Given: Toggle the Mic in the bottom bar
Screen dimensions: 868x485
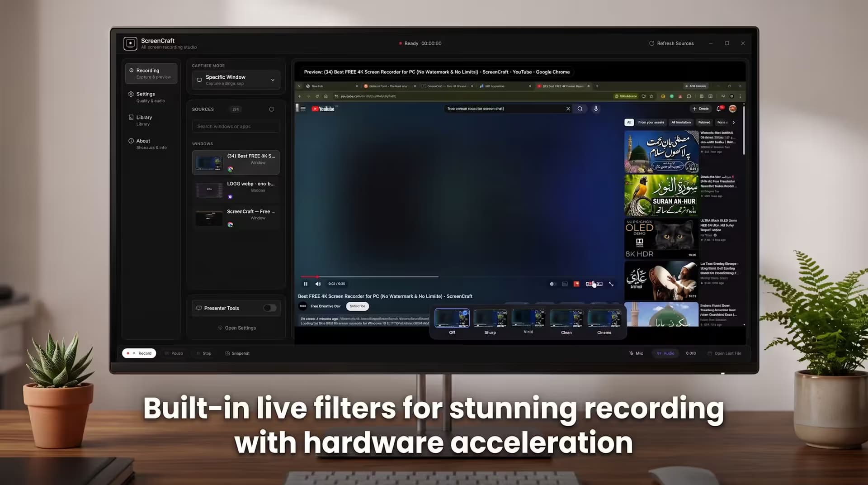Looking at the screenshot, I should 636,353.
